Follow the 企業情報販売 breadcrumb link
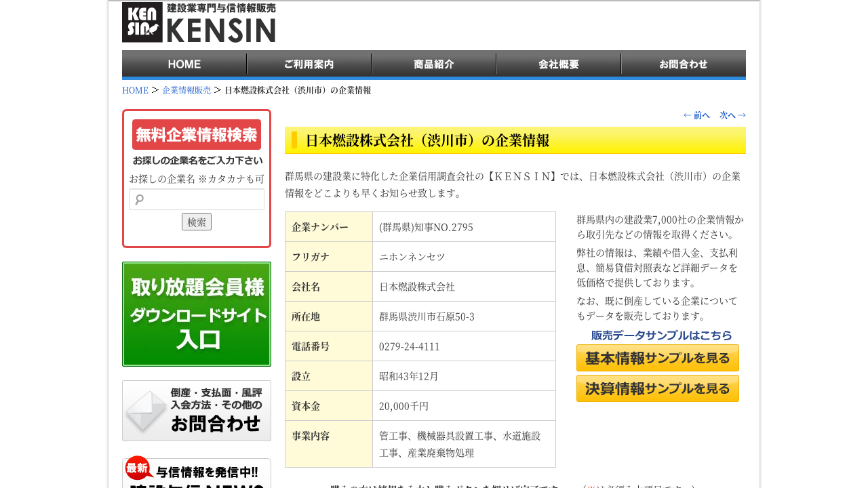 coord(186,90)
